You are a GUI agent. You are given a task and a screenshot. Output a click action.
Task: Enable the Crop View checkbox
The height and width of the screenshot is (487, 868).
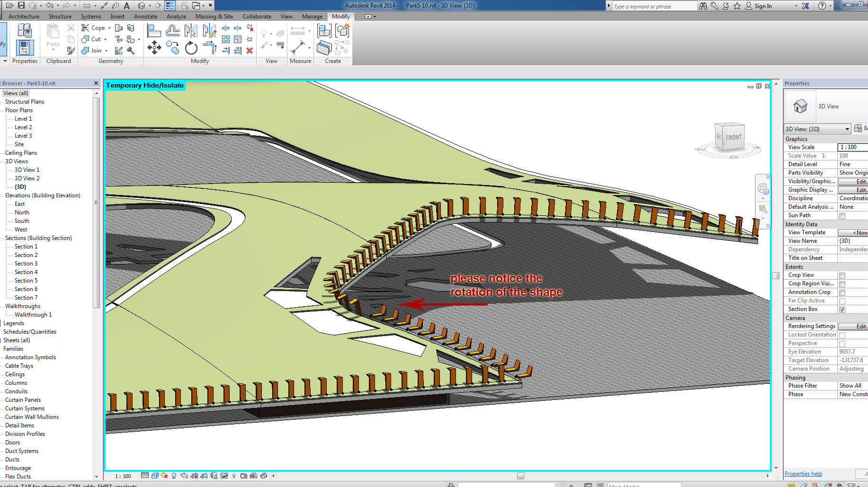pyautogui.click(x=842, y=275)
